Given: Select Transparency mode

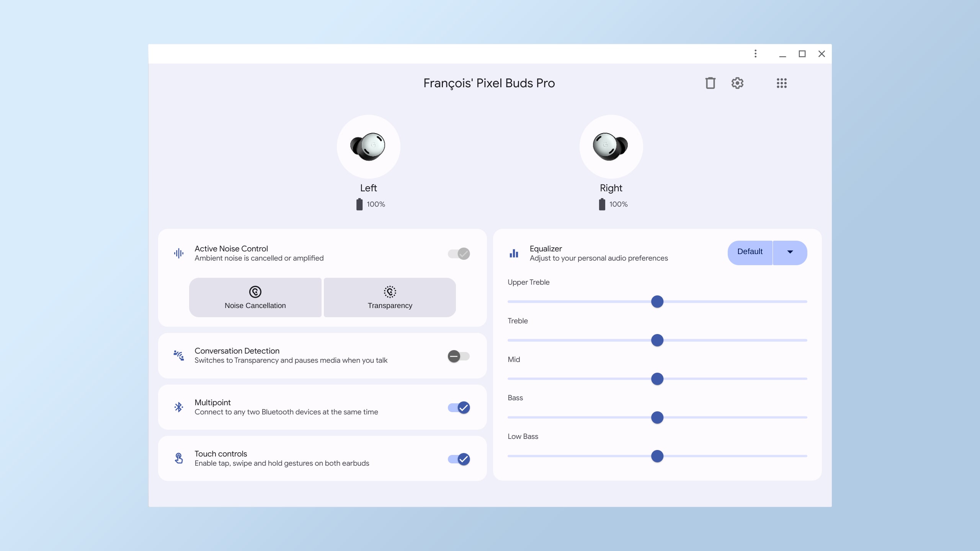Looking at the screenshot, I should [390, 297].
